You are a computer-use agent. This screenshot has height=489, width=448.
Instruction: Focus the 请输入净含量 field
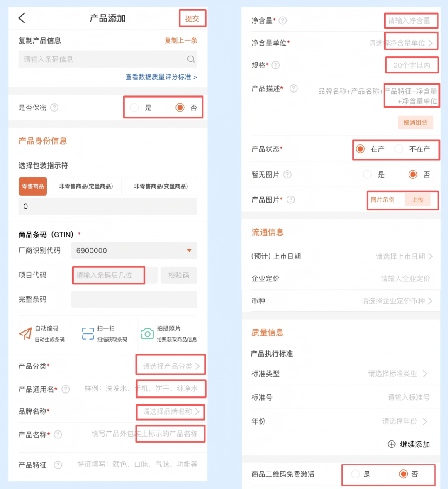[409, 21]
